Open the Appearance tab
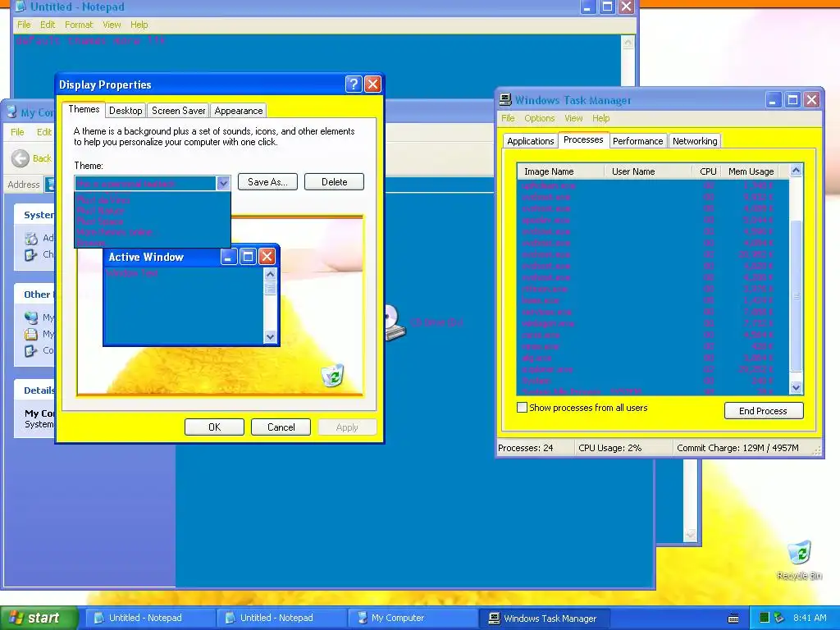 coord(239,111)
